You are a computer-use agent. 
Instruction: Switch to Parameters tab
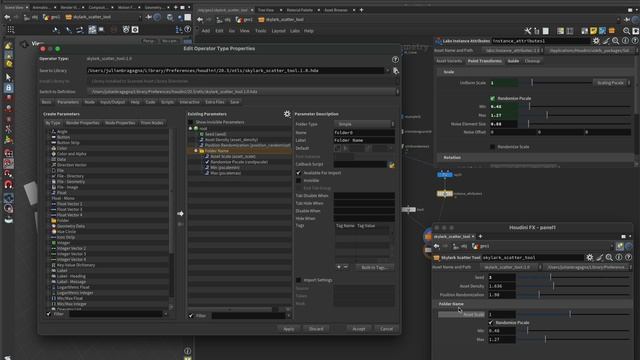68,102
